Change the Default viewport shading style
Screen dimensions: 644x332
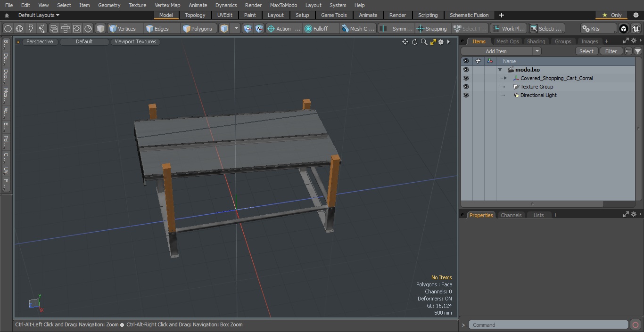[84, 41]
